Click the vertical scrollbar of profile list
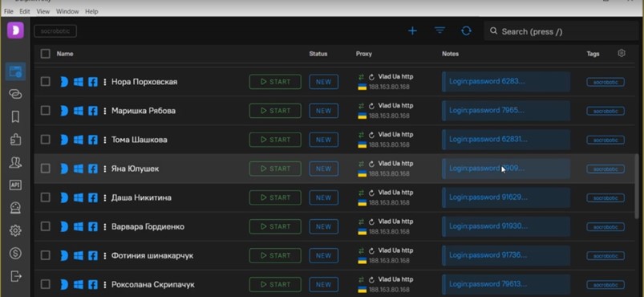 (637, 186)
